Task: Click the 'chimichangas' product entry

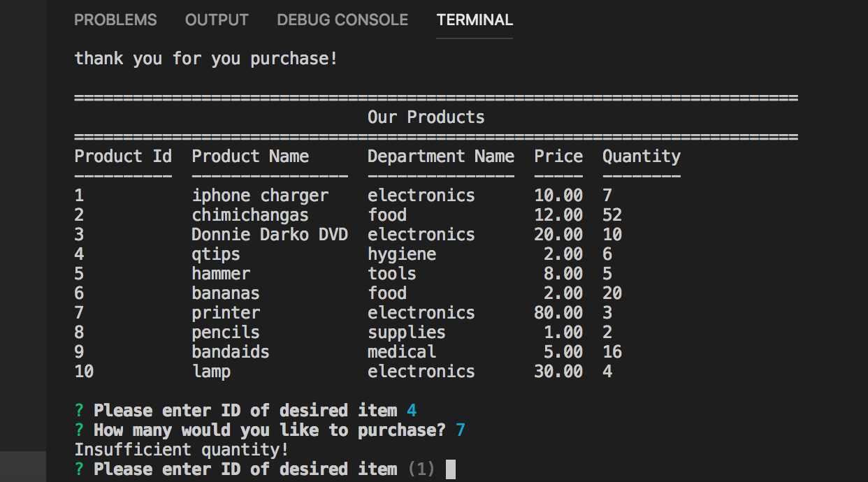Action: pyautogui.click(x=250, y=215)
